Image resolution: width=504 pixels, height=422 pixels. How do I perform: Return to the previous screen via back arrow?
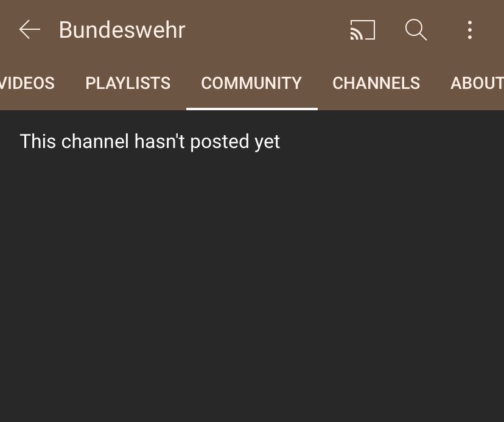coord(30,30)
